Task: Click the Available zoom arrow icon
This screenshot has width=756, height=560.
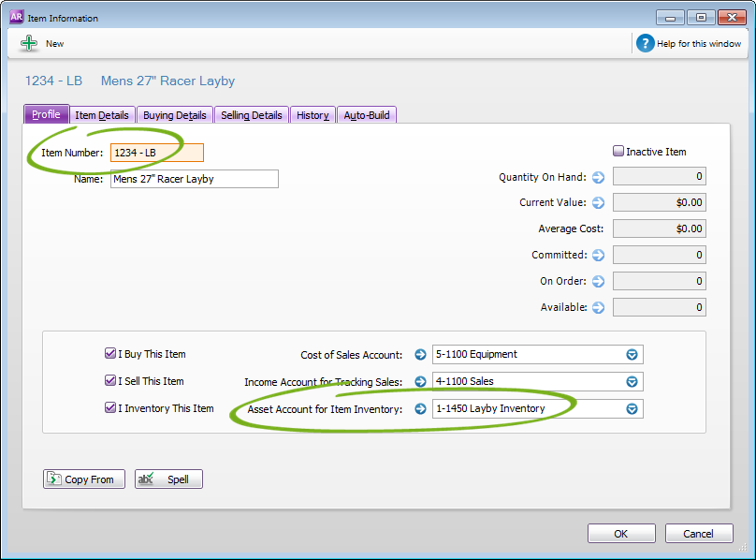Action: point(598,307)
